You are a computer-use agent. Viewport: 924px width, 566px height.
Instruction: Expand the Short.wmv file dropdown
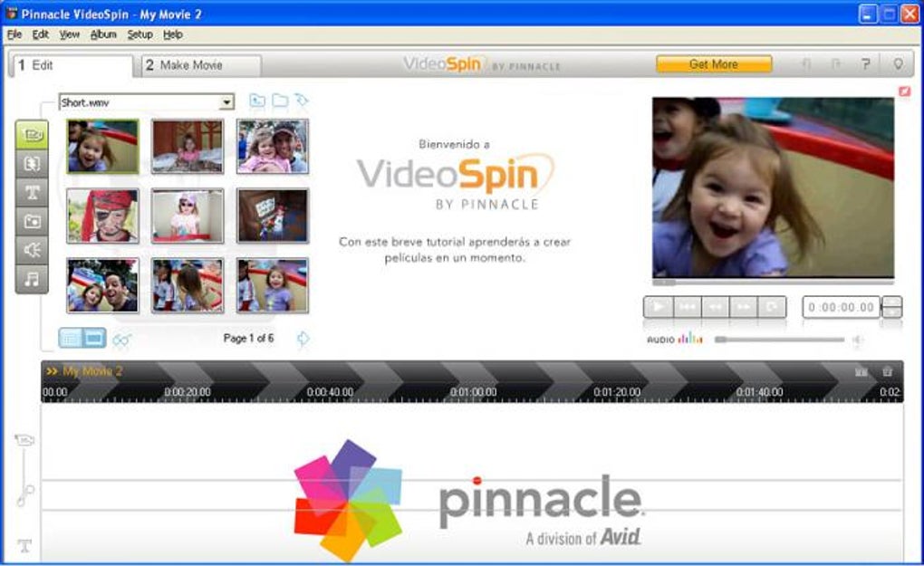(226, 102)
